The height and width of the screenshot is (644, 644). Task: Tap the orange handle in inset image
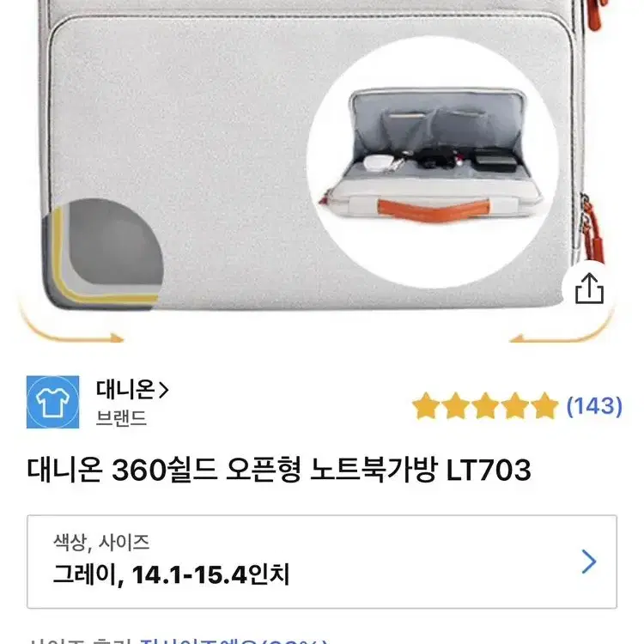point(434,210)
